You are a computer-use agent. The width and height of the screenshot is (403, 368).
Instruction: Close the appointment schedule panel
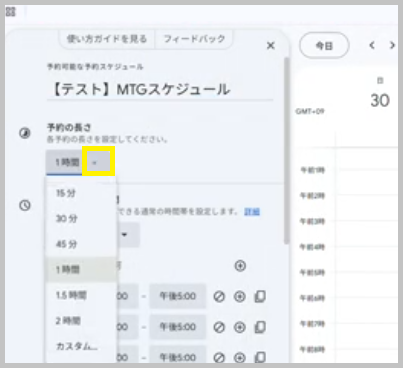[x=271, y=46]
